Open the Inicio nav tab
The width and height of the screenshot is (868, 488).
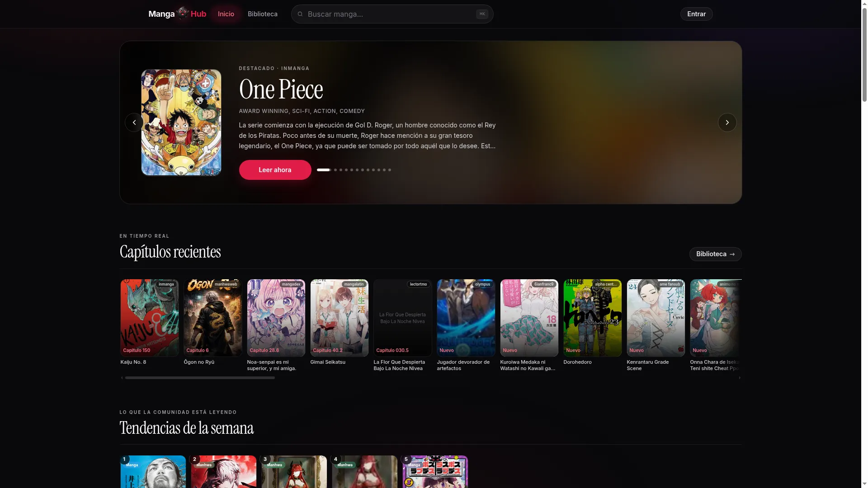click(226, 14)
